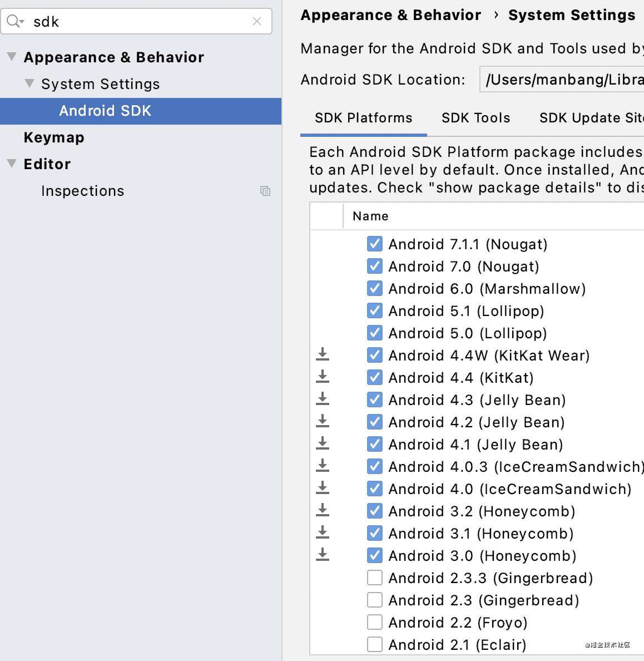Viewport: 644px width, 661px height.
Task: Uncheck Android 7.0 (Nougat)
Action: pyautogui.click(x=375, y=266)
